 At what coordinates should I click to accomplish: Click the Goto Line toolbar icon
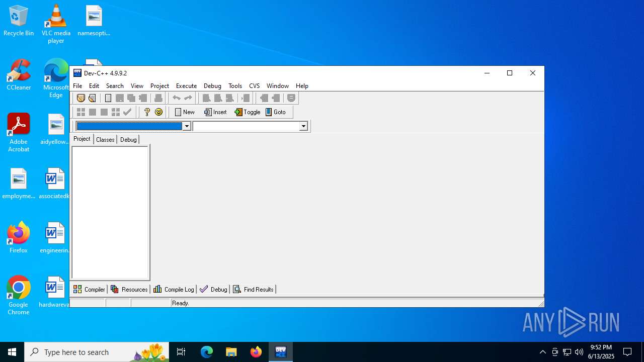coord(246,98)
